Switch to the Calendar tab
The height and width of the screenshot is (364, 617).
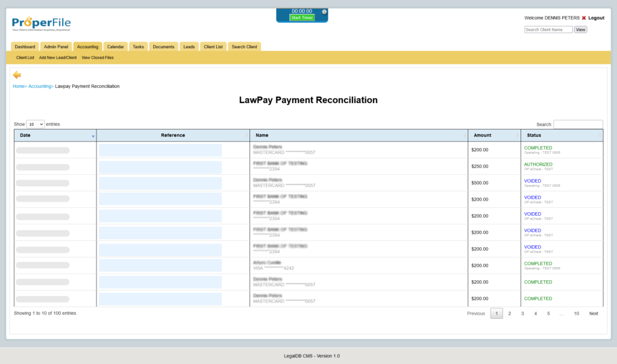[x=115, y=47]
